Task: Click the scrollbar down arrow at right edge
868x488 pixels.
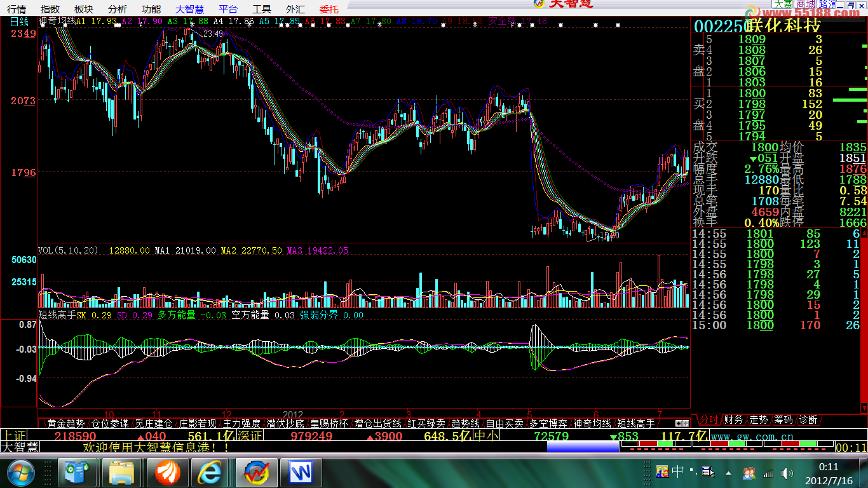Action: (864, 407)
